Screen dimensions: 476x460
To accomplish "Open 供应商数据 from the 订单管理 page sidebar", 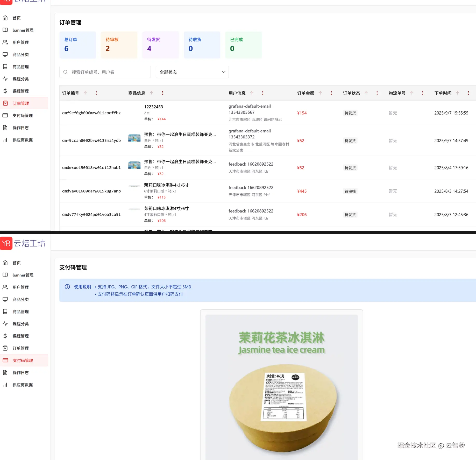I will [x=24, y=140].
